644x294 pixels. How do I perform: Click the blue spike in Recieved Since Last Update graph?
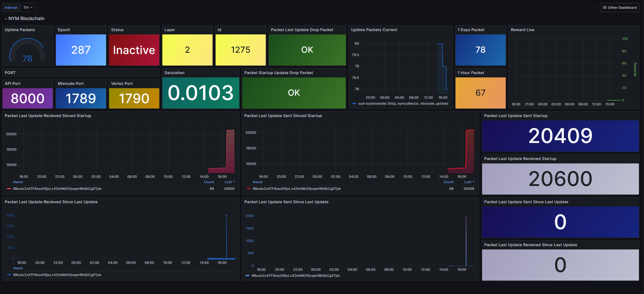click(x=226, y=237)
